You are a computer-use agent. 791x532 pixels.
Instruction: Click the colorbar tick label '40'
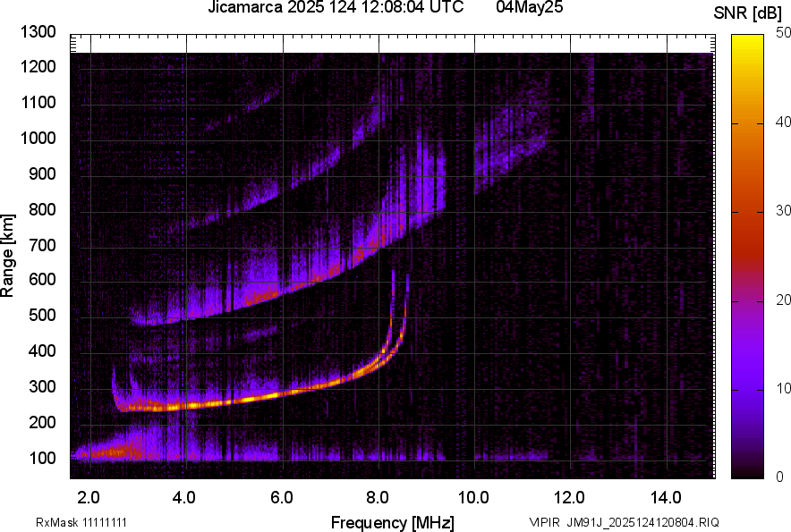point(783,122)
